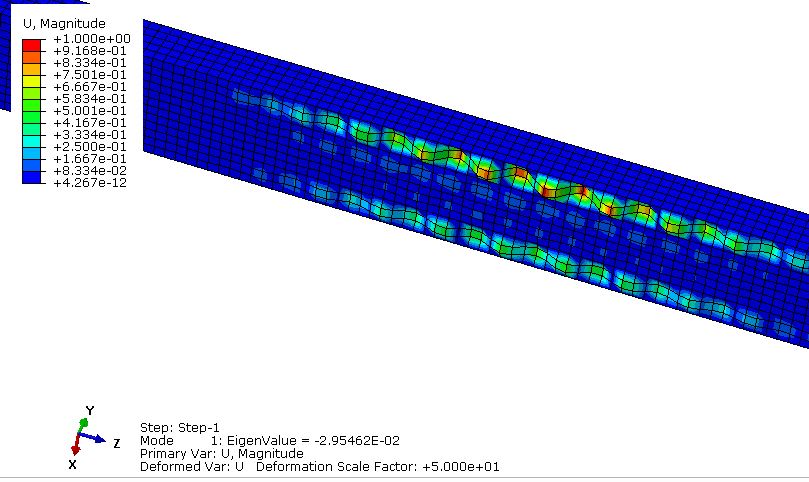This screenshot has height=482, width=809.
Task: Click the green mid-scale legend swatch
Action: (x=31, y=105)
